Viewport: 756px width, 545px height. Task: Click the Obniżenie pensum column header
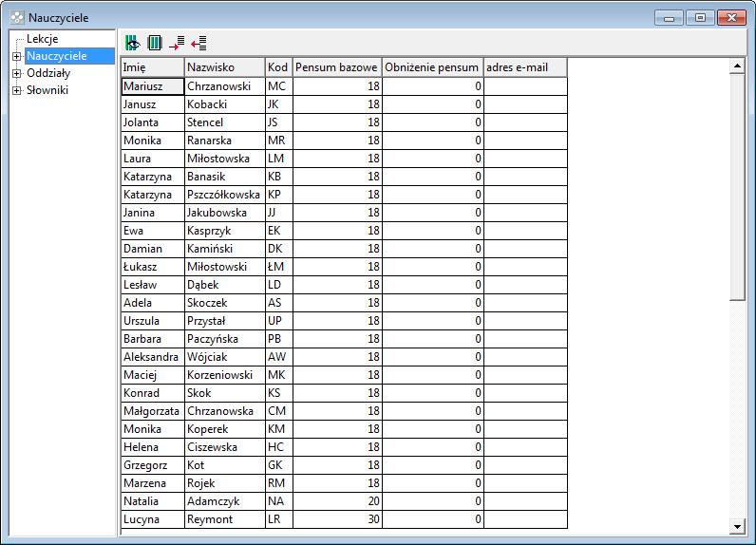click(432, 67)
